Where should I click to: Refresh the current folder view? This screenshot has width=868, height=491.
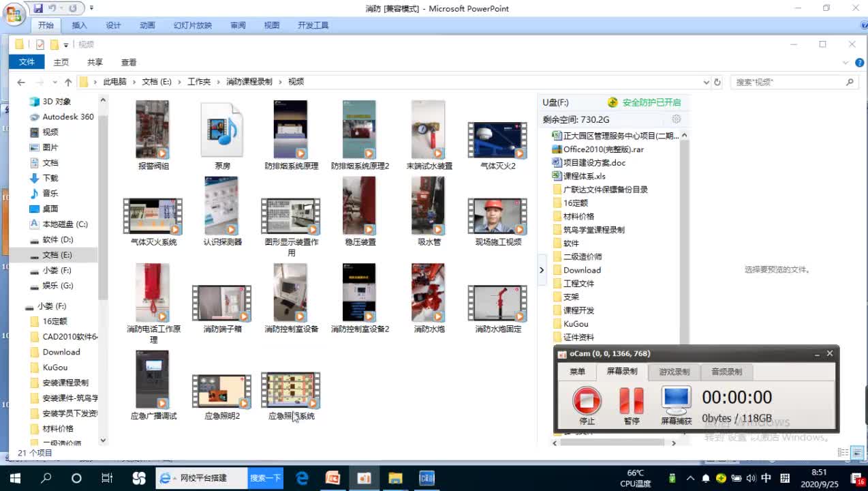tap(717, 82)
